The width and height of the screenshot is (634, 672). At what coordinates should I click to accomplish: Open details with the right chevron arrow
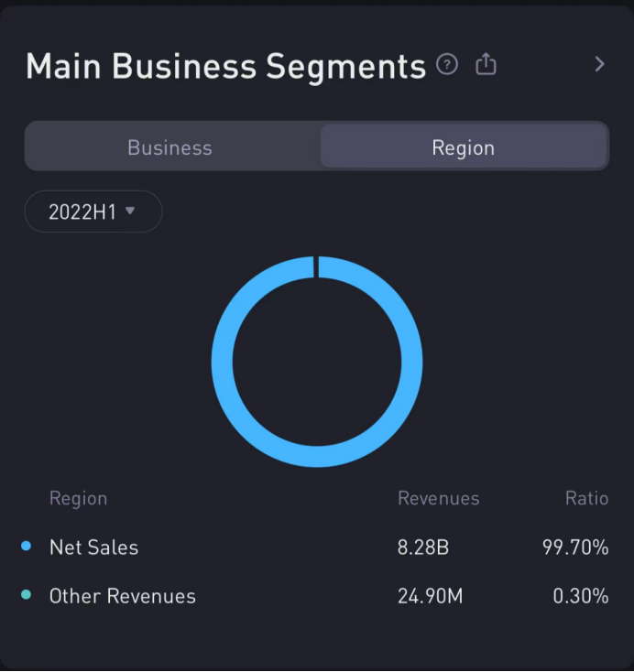tap(600, 64)
